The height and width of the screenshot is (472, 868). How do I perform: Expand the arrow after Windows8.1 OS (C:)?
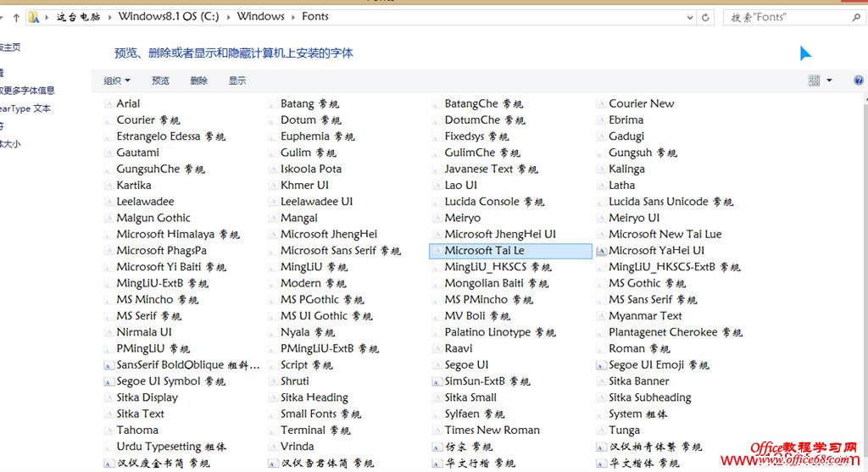pos(228,17)
